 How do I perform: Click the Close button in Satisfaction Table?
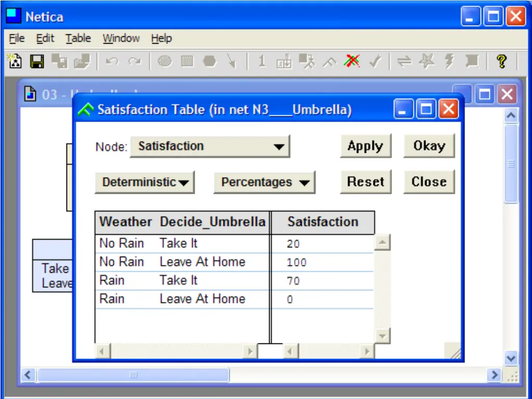(x=429, y=182)
